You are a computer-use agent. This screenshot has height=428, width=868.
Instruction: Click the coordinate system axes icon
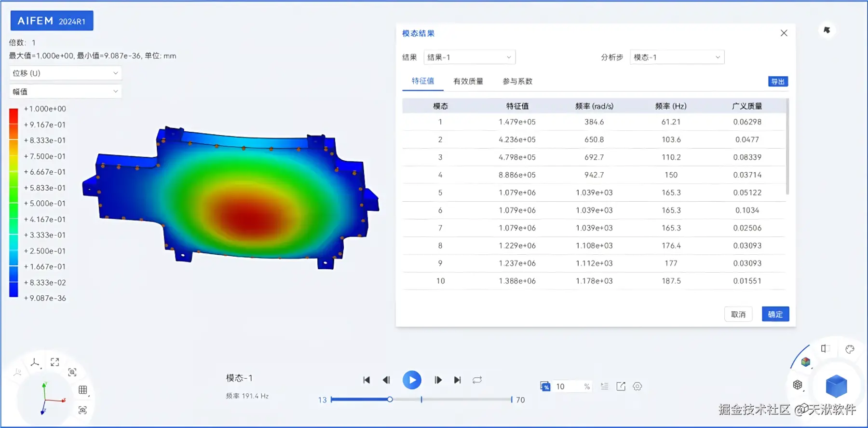35,362
